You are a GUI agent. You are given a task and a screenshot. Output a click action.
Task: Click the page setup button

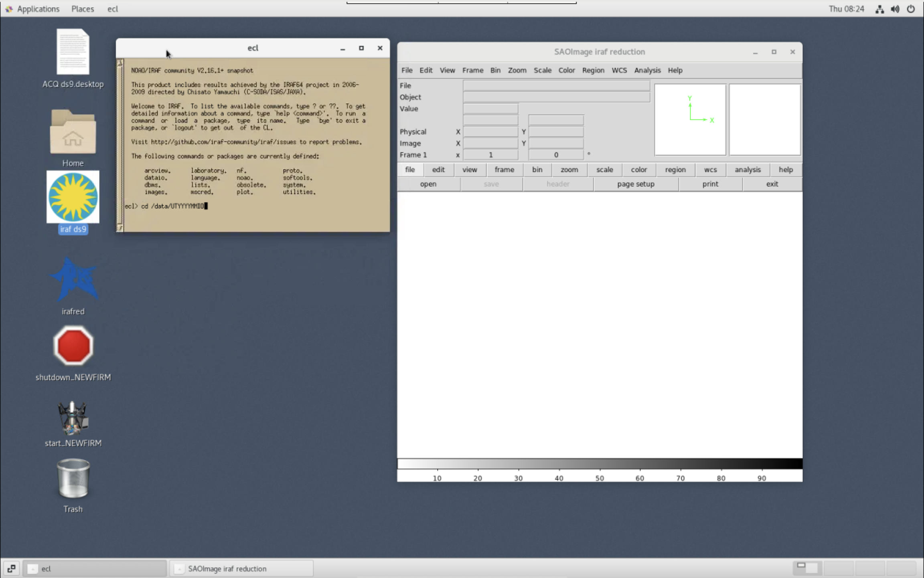pyautogui.click(x=636, y=184)
